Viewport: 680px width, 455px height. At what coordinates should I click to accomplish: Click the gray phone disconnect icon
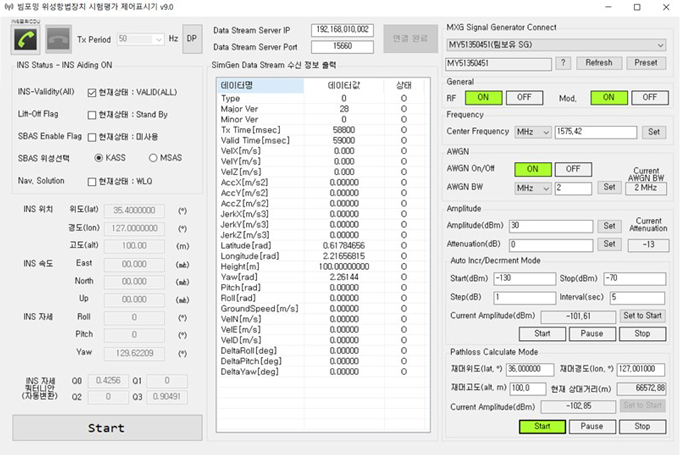[x=58, y=39]
